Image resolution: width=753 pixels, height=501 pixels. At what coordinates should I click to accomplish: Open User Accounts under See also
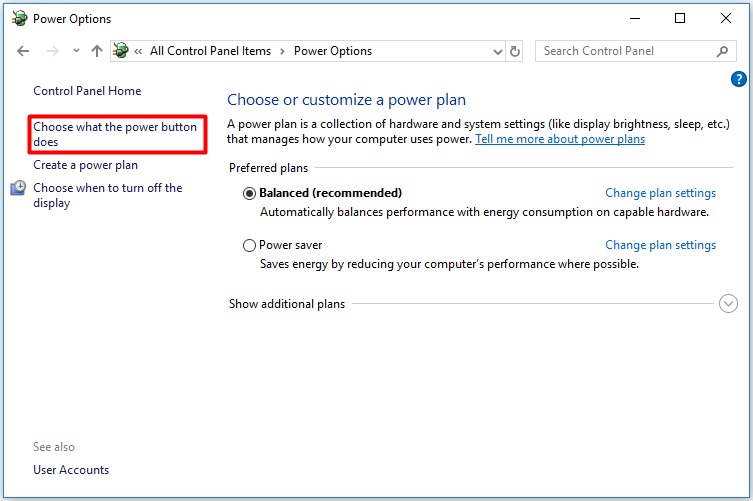[71, 470]
